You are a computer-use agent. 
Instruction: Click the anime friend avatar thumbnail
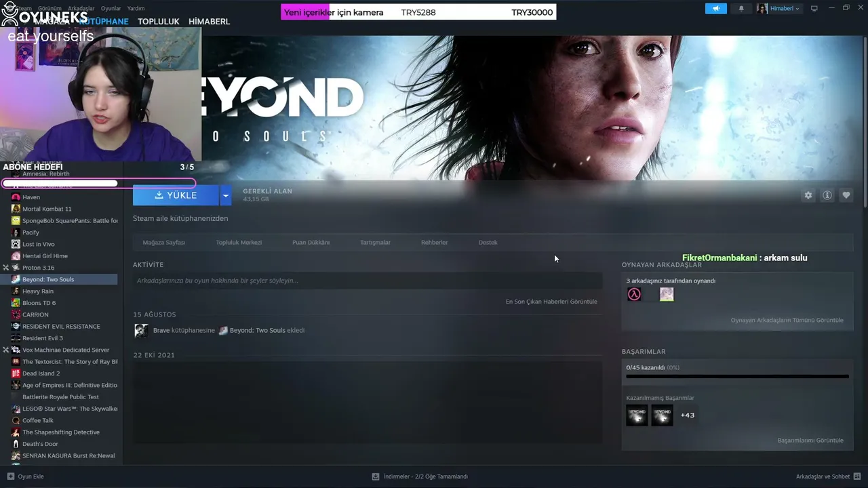(x=667, y=294)
